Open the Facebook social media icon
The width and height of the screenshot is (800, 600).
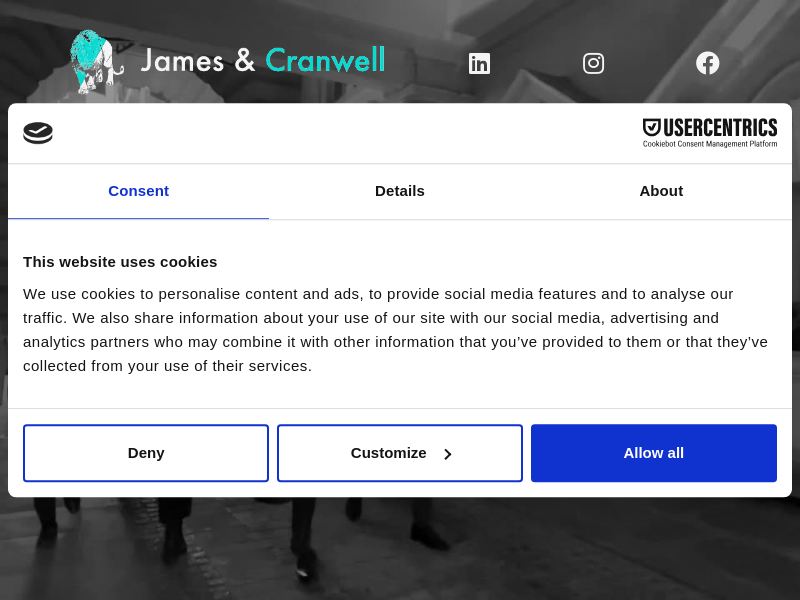click(x=707, y=63)
